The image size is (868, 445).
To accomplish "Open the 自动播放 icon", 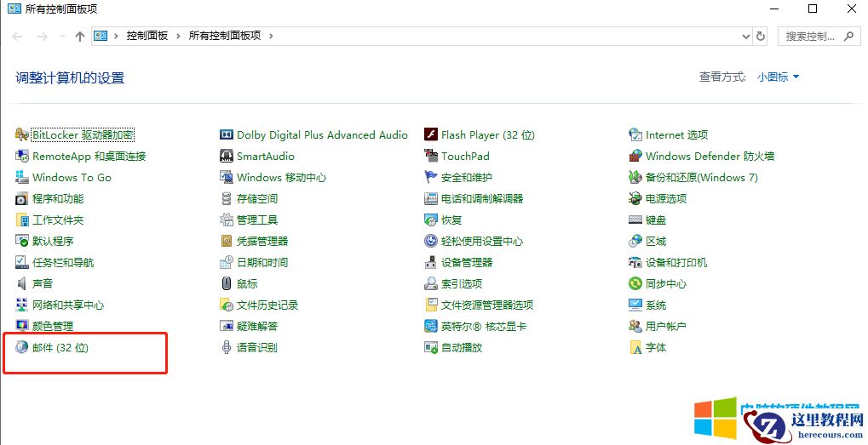I will [x=431, y=347].
